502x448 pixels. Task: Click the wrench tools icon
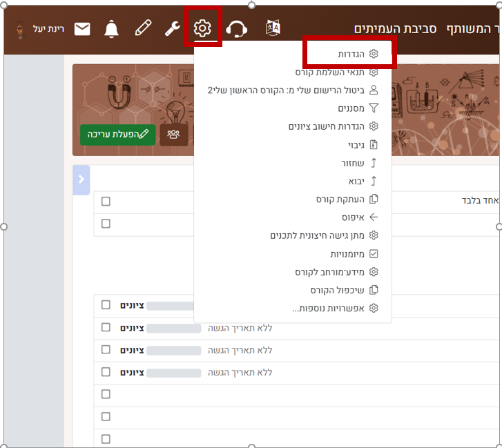[172, 28]
